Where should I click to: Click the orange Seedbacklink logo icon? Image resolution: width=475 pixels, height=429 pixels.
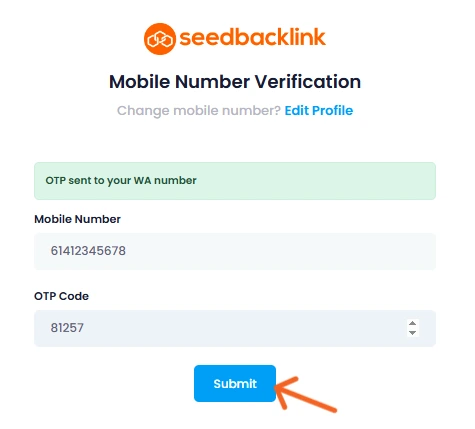[x=160, y=39]
